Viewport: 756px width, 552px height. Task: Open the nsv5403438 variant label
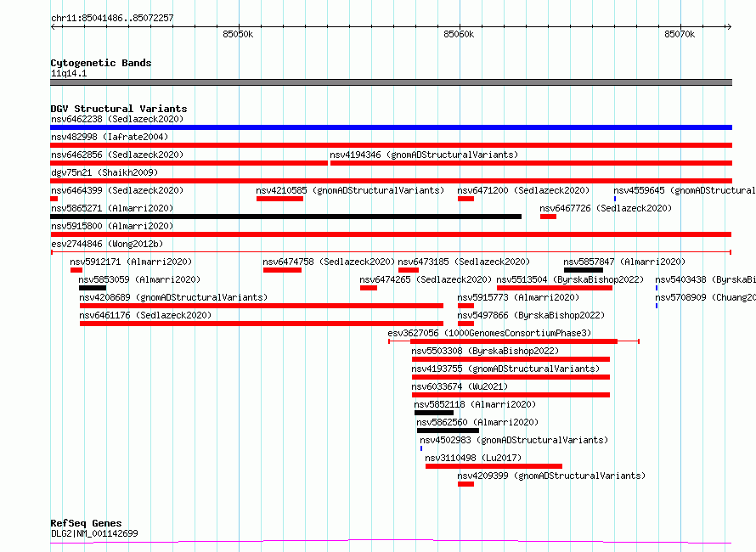705,279
